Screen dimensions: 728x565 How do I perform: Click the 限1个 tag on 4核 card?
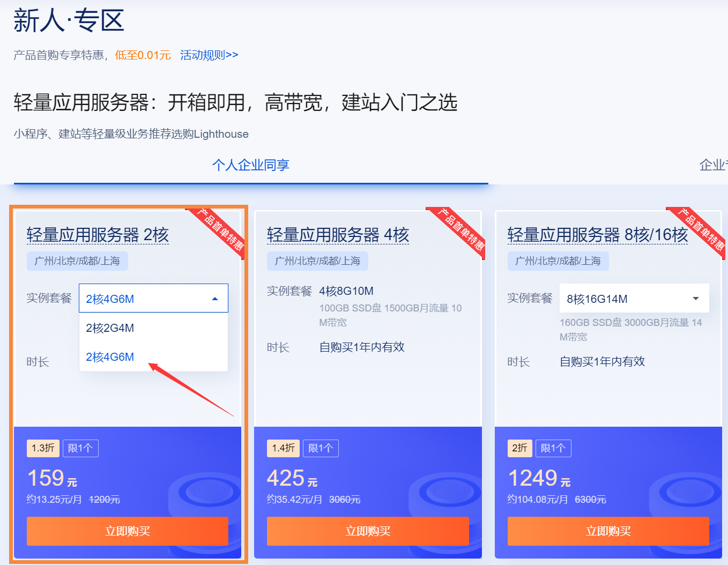point(321,448)
